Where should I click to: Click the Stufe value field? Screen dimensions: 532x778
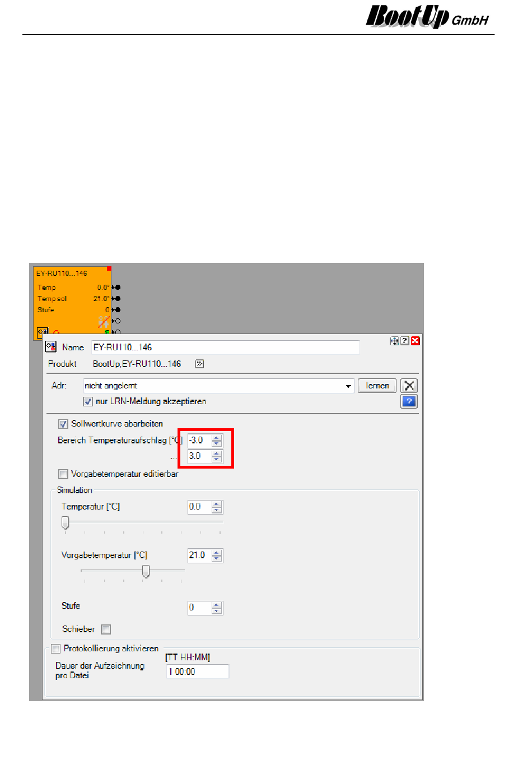(x=199, y=608)
